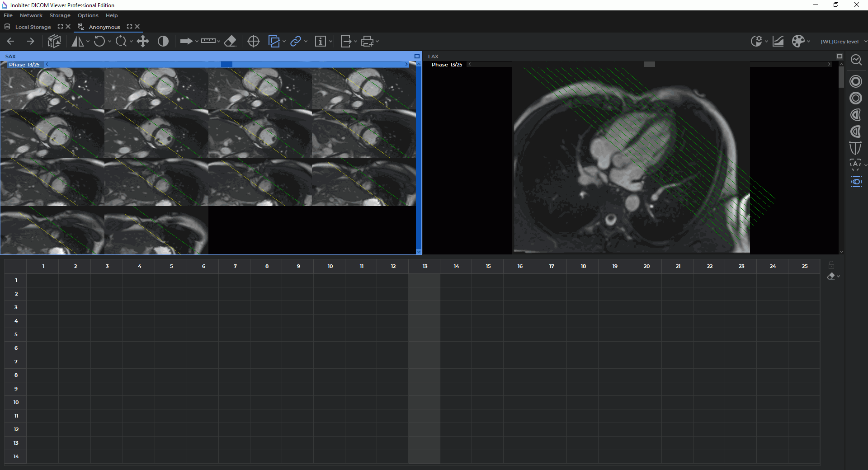
Task: Click the crosshair target tool icon
Action: point(254,42)
